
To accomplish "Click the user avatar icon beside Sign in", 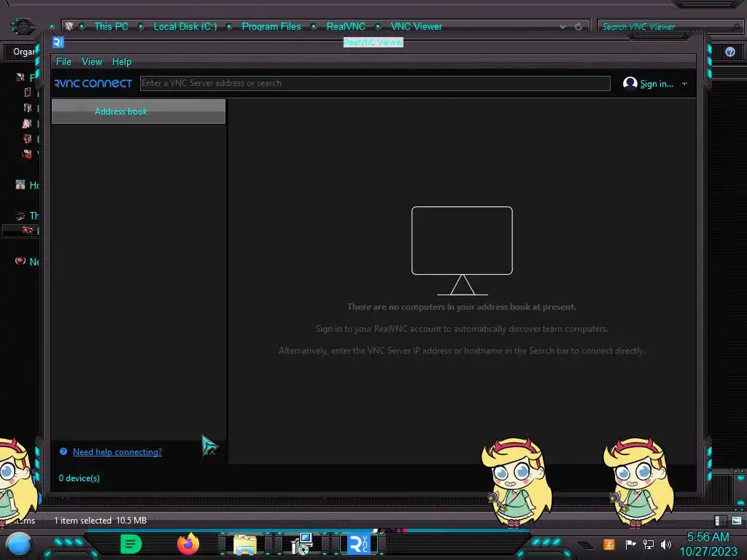I will click(630, 83).
